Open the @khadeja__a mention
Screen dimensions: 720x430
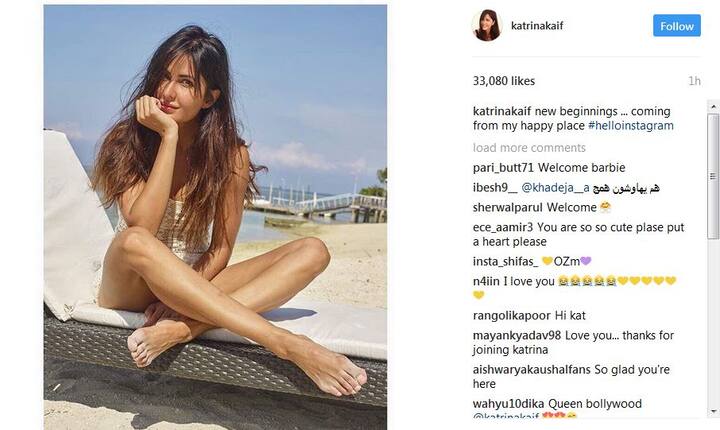tap(555, 187)
